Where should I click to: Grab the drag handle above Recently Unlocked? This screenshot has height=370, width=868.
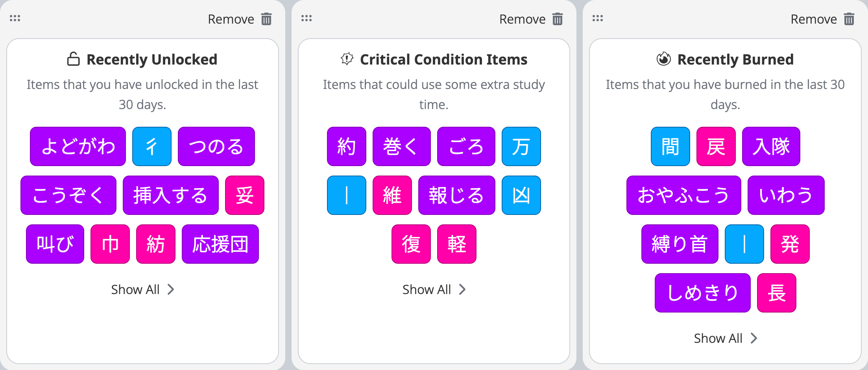[15, 18]
